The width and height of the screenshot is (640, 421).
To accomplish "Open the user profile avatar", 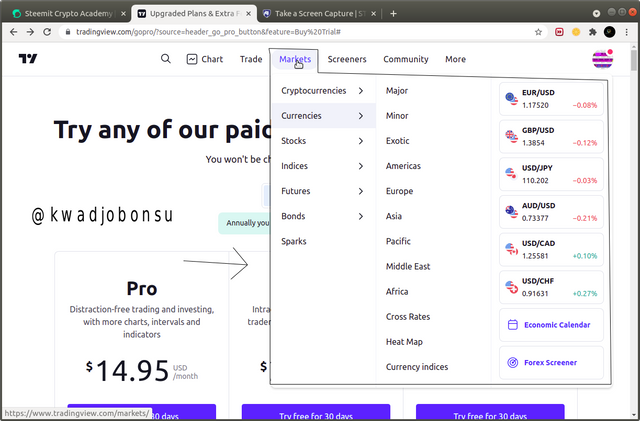I will coord(602,60).
